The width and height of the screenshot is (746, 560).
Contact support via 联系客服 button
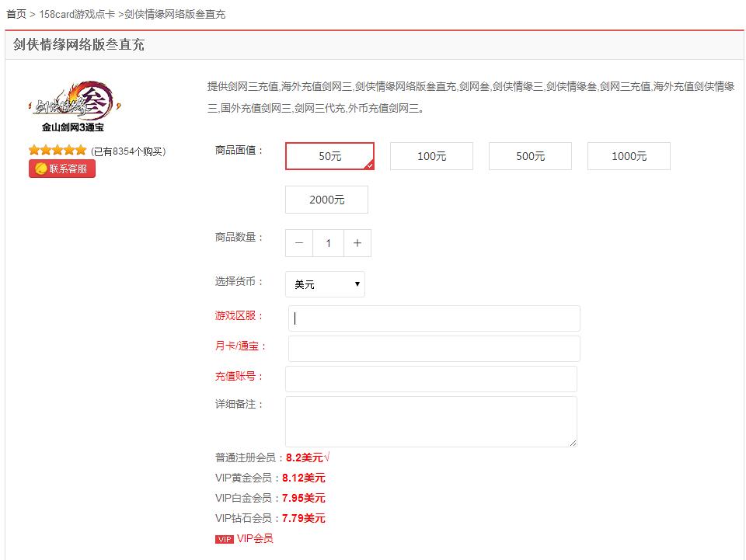click(x=62, y=169)
